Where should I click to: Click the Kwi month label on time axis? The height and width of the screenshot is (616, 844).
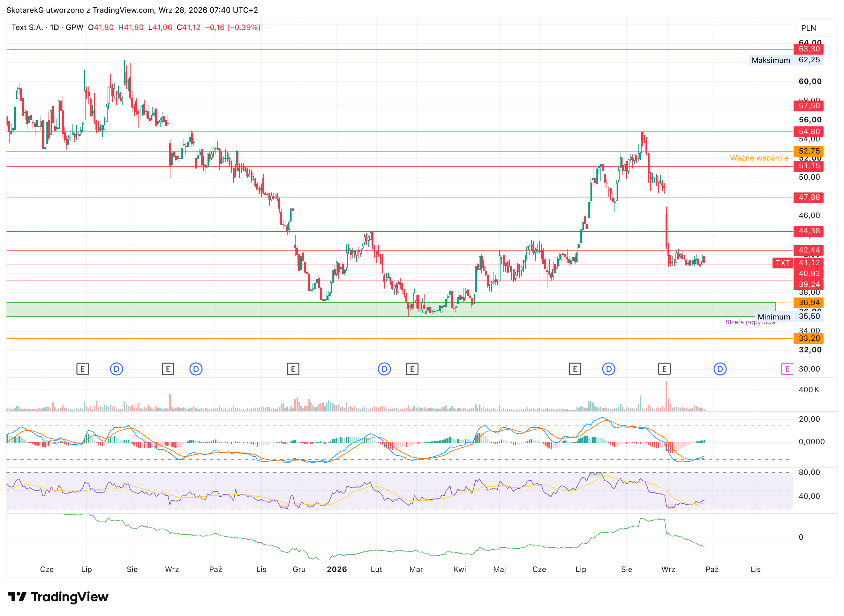tap(460, 569)
